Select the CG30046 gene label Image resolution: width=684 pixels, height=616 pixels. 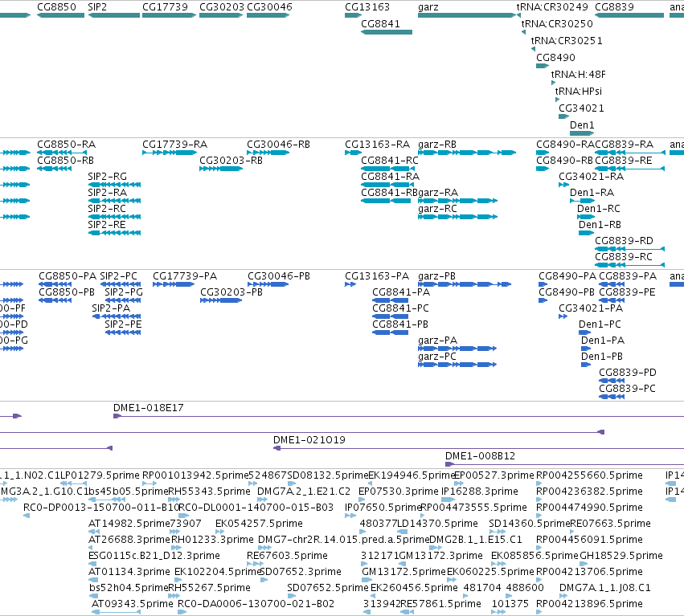[x=269, y=7]
